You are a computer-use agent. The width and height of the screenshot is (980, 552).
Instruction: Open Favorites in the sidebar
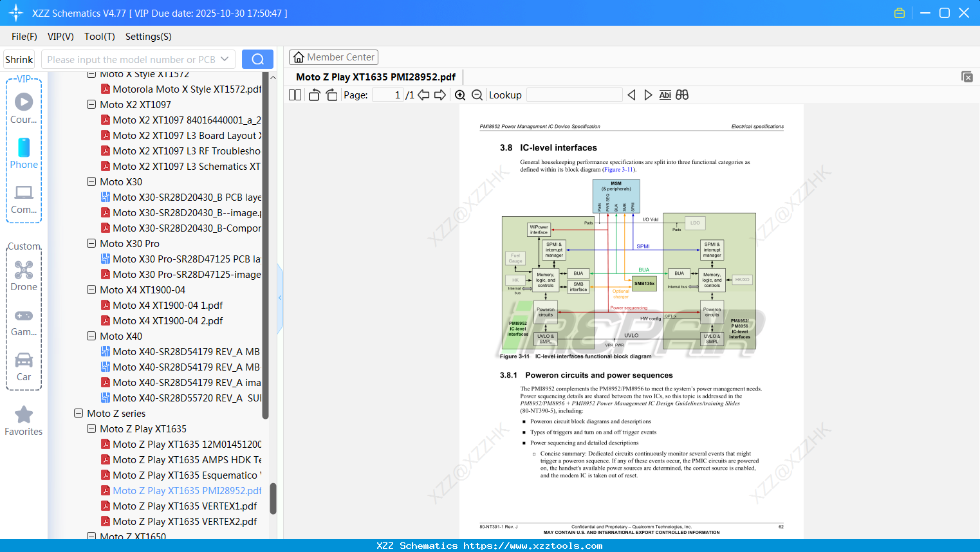24,421
